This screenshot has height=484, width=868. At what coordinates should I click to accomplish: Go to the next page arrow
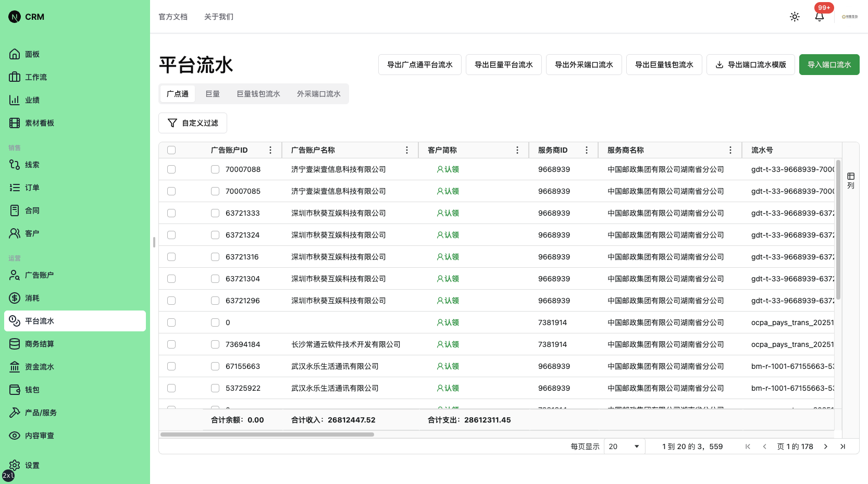(x=826, y=446)
